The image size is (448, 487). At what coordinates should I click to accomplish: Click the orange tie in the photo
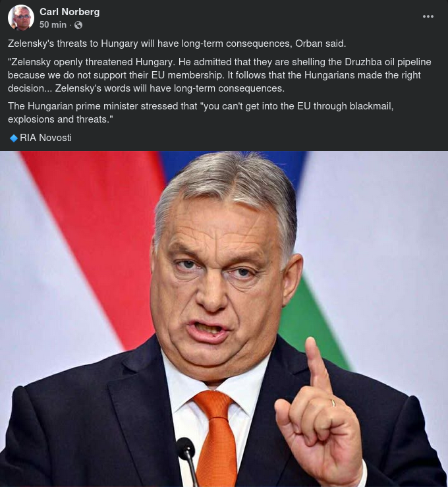click(x=215, y=435)
